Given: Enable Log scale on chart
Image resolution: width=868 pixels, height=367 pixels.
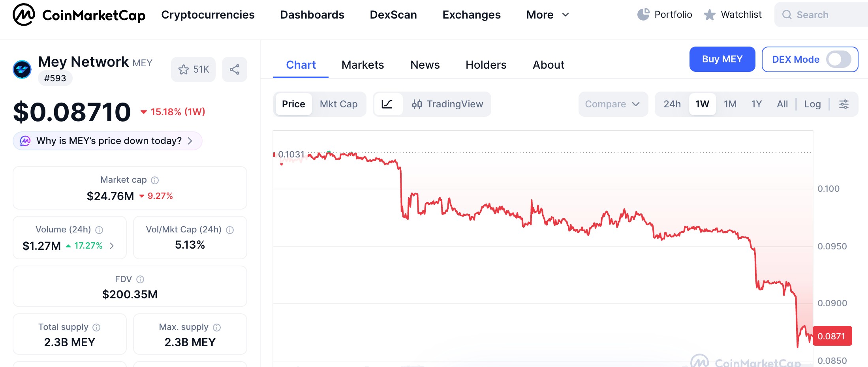Looking at the screenshot, I should click(812, 104).
